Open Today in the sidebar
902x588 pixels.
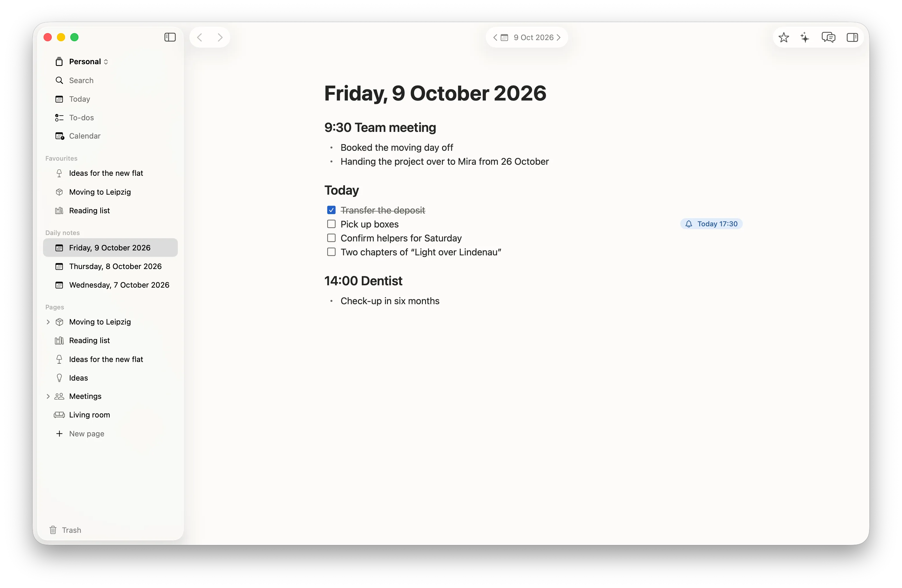coord(110,99)
